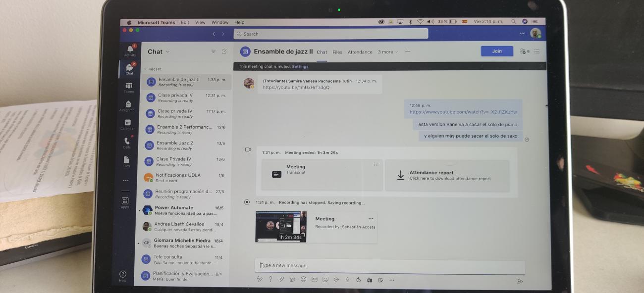Expand the '3 more' tabs dropdown
The width and height of the screenshot is (644, 293).
pyautogui.click(x=387, y=52)
